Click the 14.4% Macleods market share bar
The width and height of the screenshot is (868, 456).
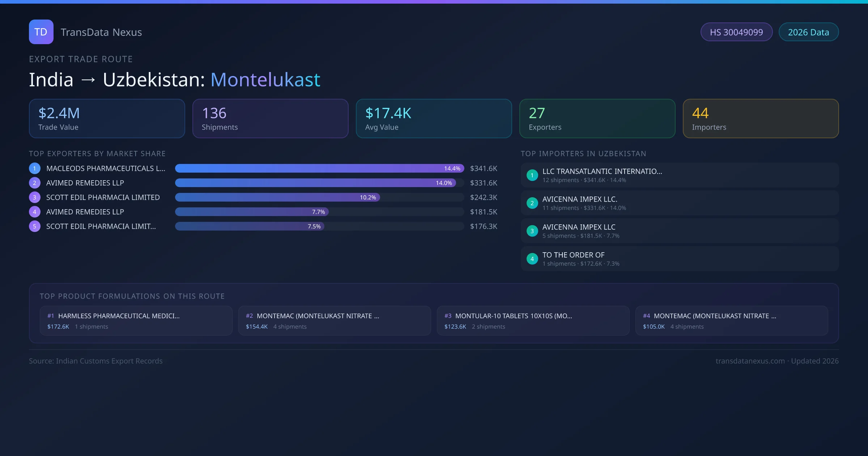tap(319, 168)
